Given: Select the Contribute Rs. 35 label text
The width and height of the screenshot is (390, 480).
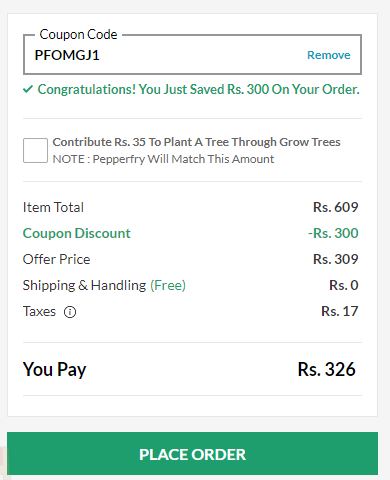Looking at the screenshot, I should coord(197,142).
